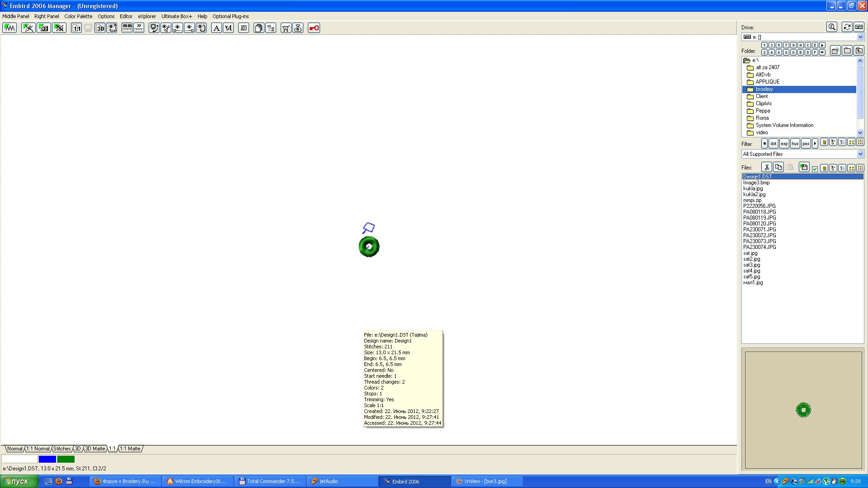The width and height of the screenshot is (868, 488).
Task: Open the Color Palette menu
Action: [78, 16]
